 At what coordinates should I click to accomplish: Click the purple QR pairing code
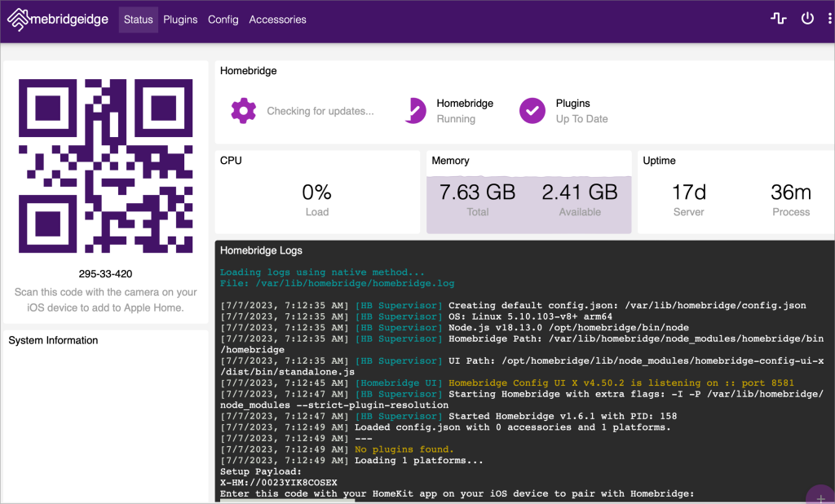106,166
